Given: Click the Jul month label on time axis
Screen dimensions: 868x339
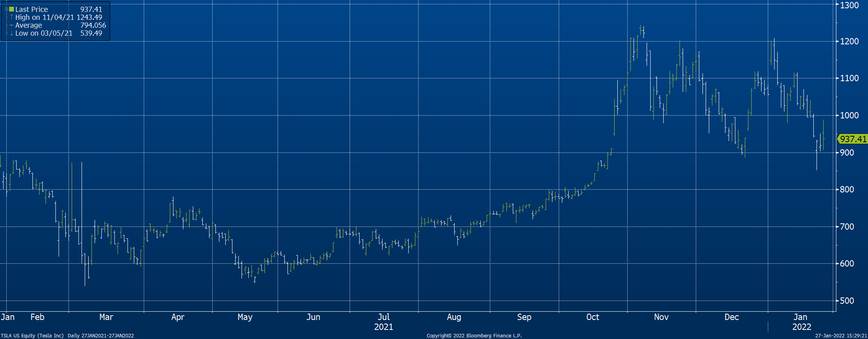Looking at the screenshot, I should point(384,317).
